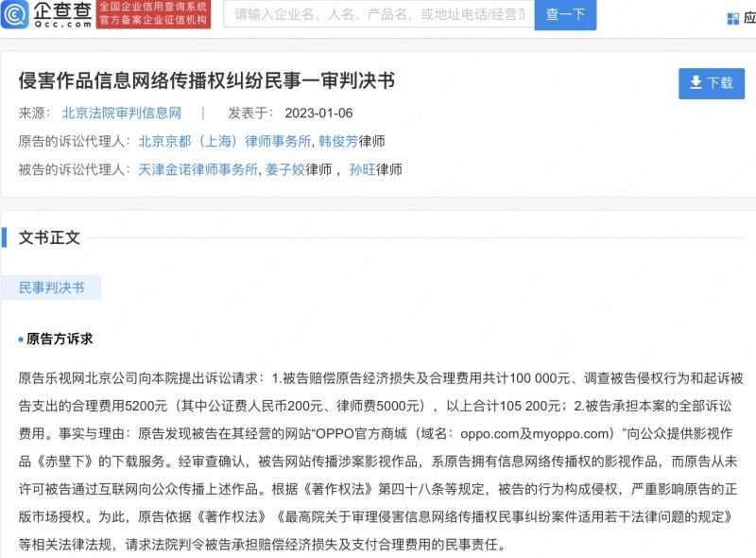Click the publication date 2023-01-06

click(x=318, y=113)
